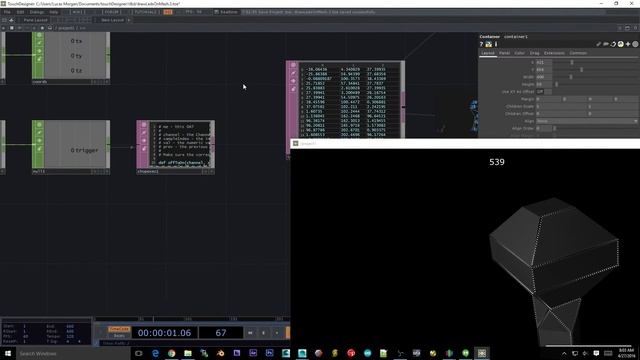Toggle Beats display mode button
Image resolution: width=640 pixels, height=360 pixels.
(119, 336)
